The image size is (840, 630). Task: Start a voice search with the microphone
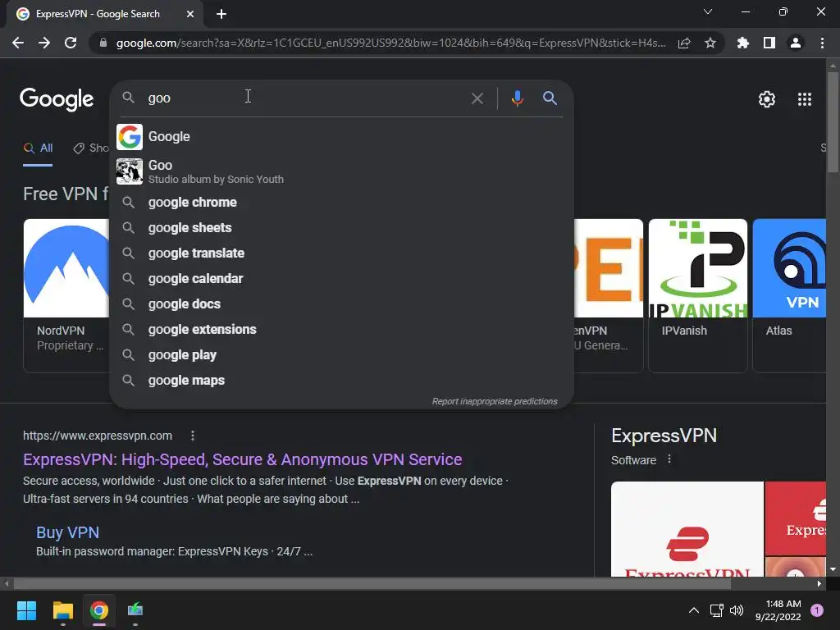pos(517,98)
